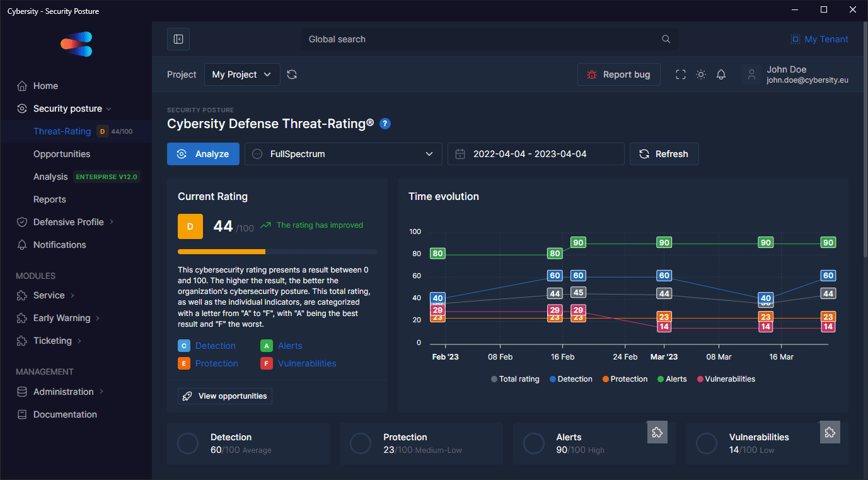
Task: Open notifications bell icon in header
Action: (x=721, y=74)
